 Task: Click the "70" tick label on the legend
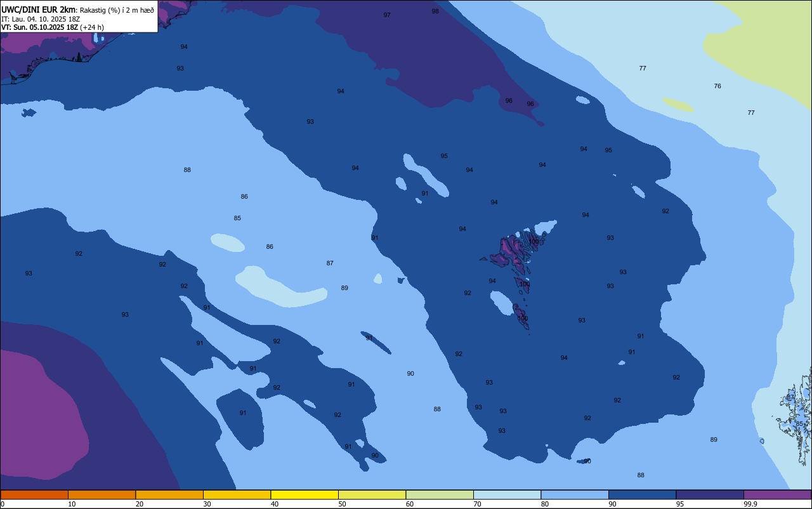click(x=478, y=504)
